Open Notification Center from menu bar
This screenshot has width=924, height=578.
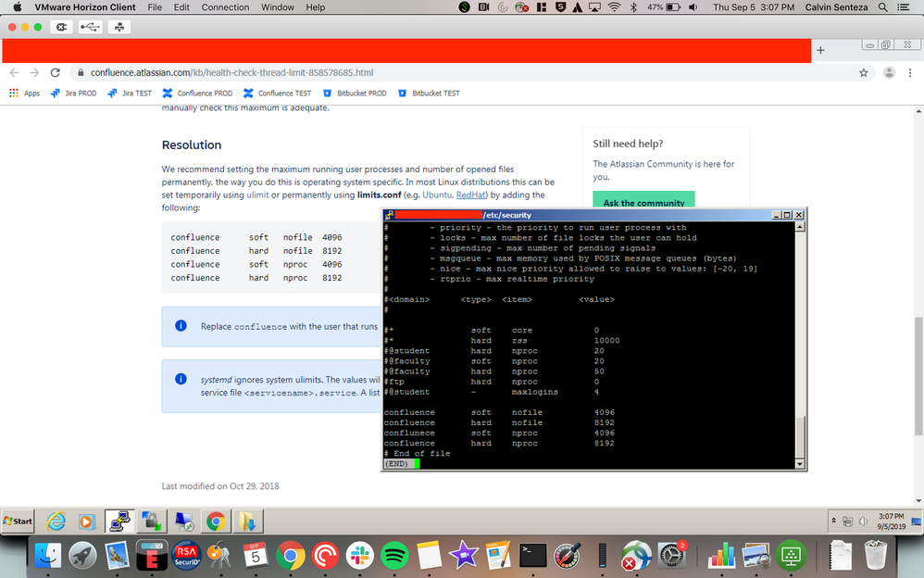(x=903, y=7)
